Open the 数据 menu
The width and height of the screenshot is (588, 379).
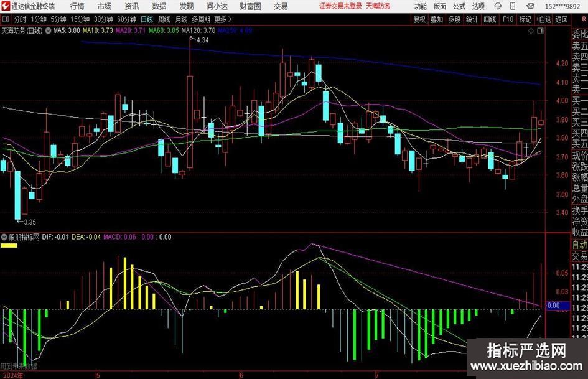coord(159,6)
